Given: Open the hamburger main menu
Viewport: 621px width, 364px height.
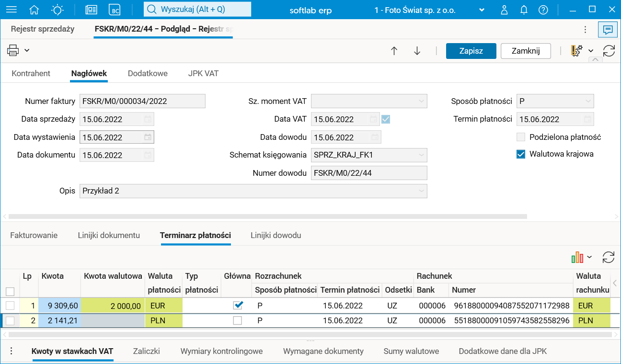Looking at the screenshot, I should 11,10.
